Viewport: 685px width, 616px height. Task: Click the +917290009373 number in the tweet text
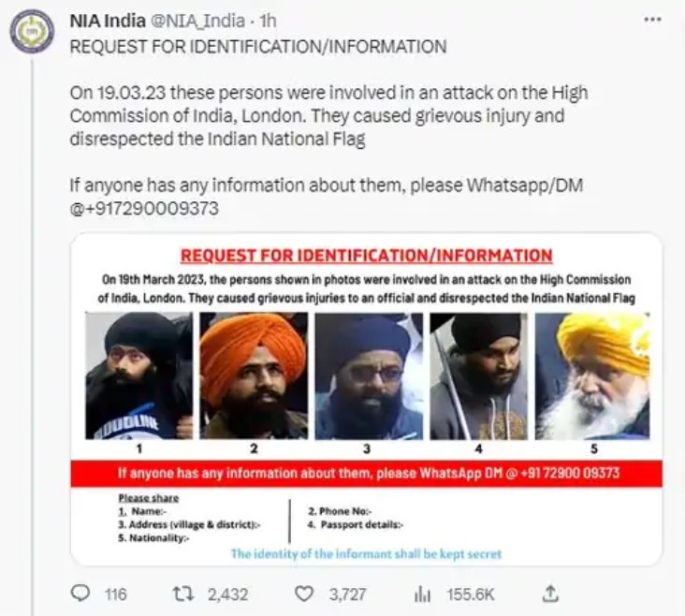(x=144, y=208)
